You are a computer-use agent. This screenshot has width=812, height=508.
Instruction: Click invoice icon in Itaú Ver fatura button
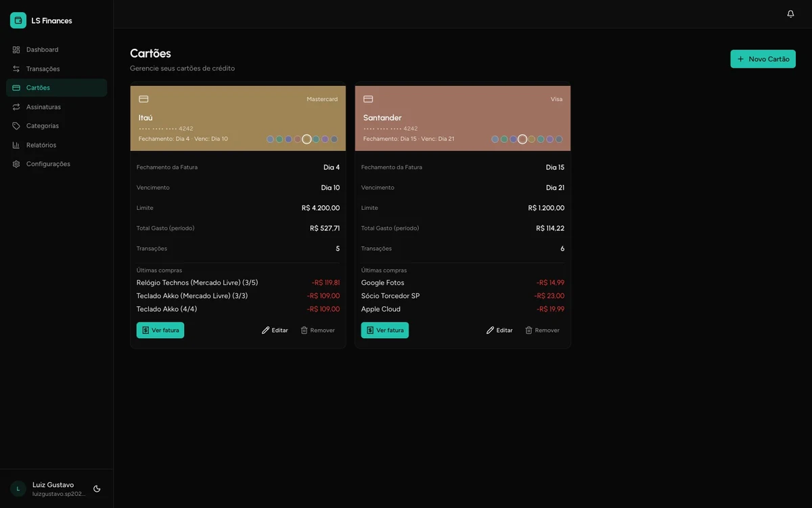point(145,330)
